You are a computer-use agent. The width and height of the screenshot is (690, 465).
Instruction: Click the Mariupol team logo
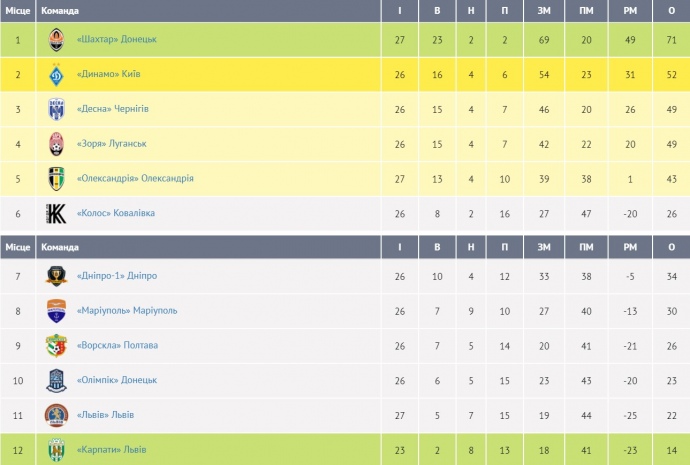click(x=57, y=311)
